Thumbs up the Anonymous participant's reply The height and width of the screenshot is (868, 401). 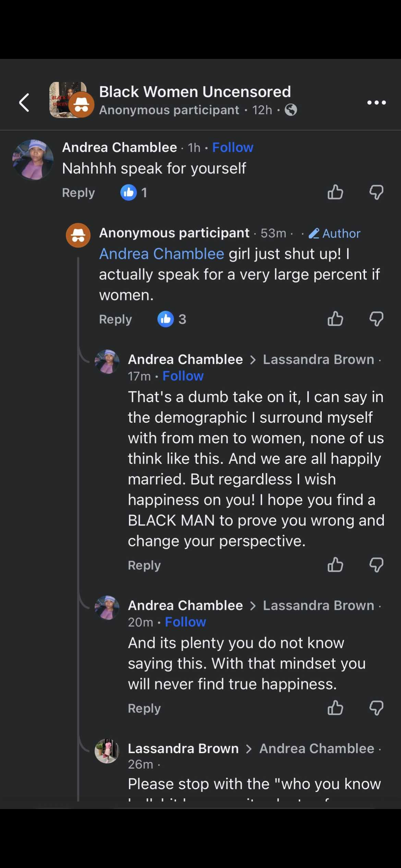(x=335, y=319)
